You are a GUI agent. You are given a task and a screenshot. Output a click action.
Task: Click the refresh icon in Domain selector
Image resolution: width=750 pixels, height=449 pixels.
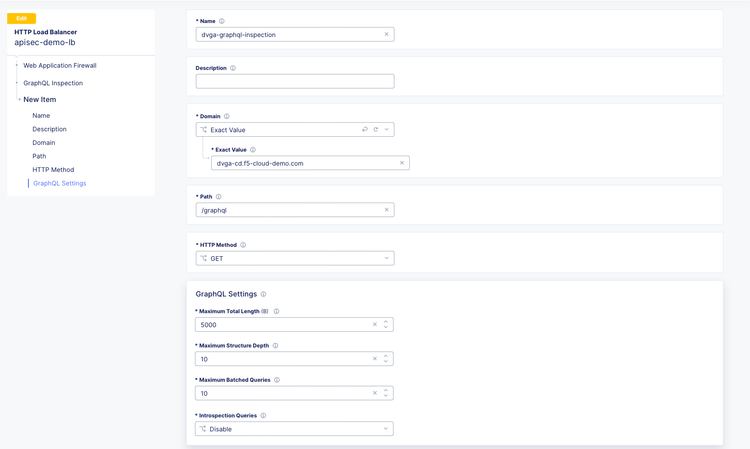pos(376,130)
